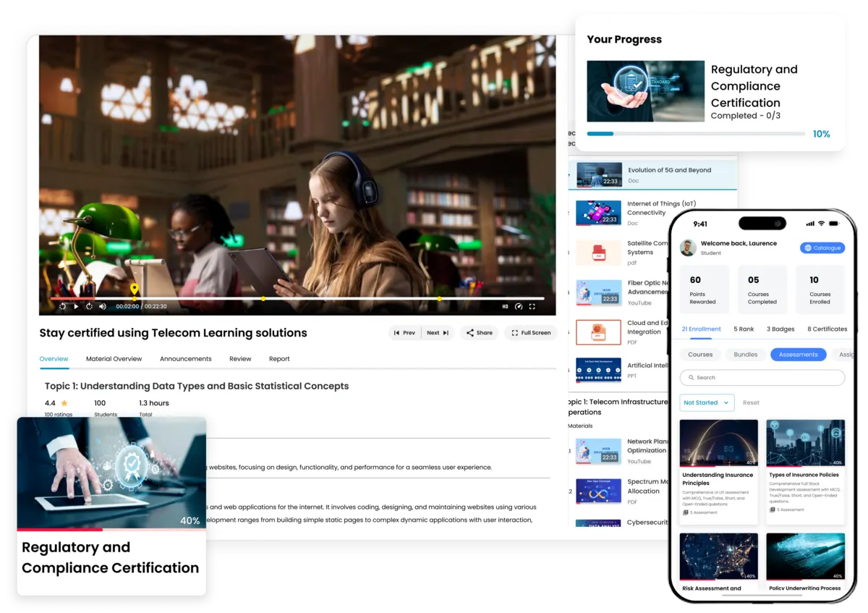This screenshot has height=613, width=868.
Task: Open the playback speed control icon
Action: click(519, 306)
